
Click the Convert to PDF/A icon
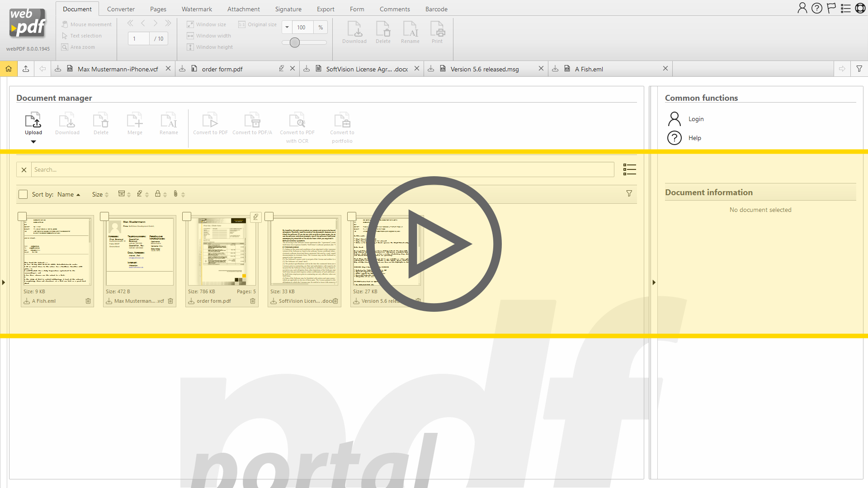pyautogui.click(x=252, y=123)
